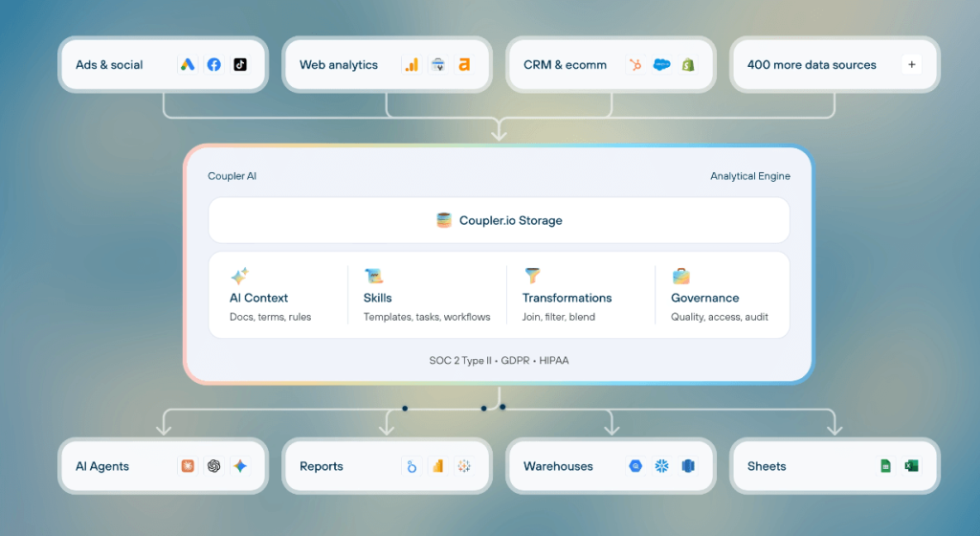
Task: Click the Power BI icon in Reports
Action: (x=438, y=466)
